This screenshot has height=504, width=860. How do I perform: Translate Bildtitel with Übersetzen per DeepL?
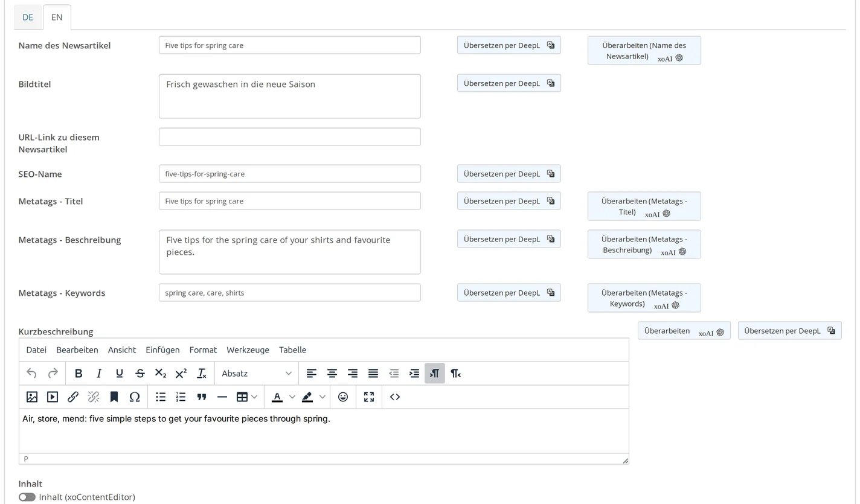click(509, 83)
